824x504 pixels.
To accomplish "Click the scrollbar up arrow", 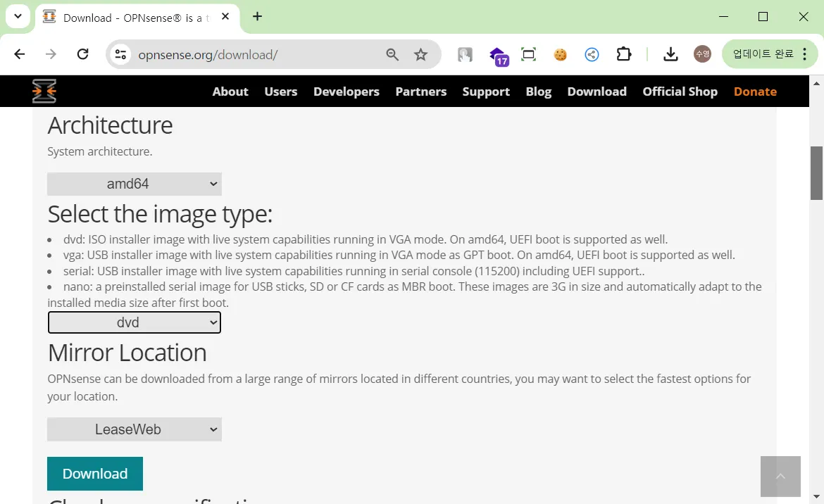I will coord(816,84).
